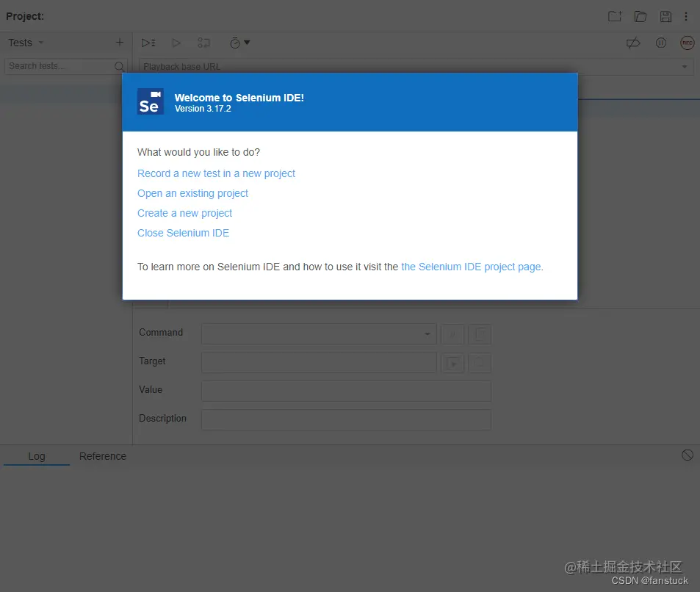This screenshot has width=700, height=592.
Task: Add a new test with plus icon
Action: point(120,43)
